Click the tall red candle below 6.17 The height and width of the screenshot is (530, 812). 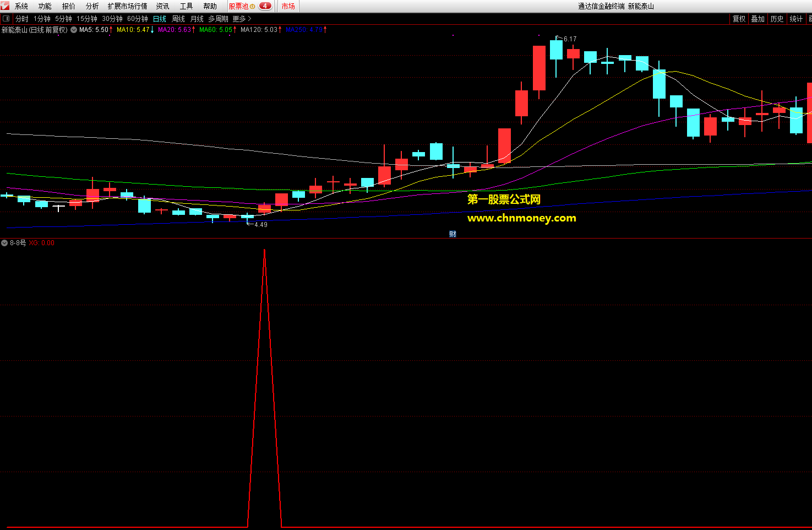(539, 68)
